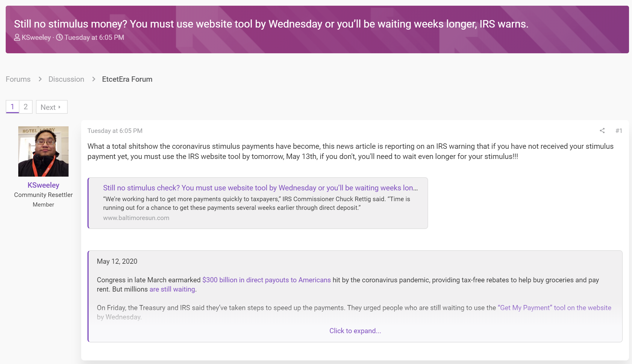Open the Baltimore Sun article title link

(260, 188)
